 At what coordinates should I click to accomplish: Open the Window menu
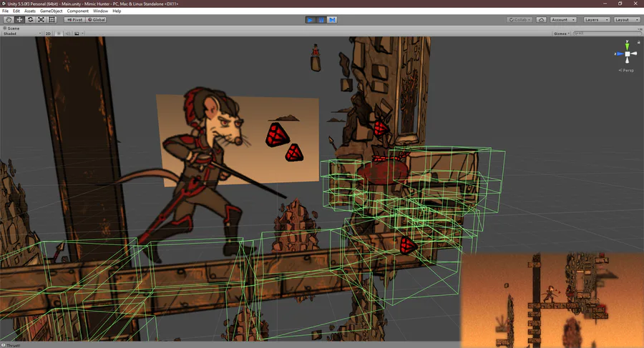100,11
